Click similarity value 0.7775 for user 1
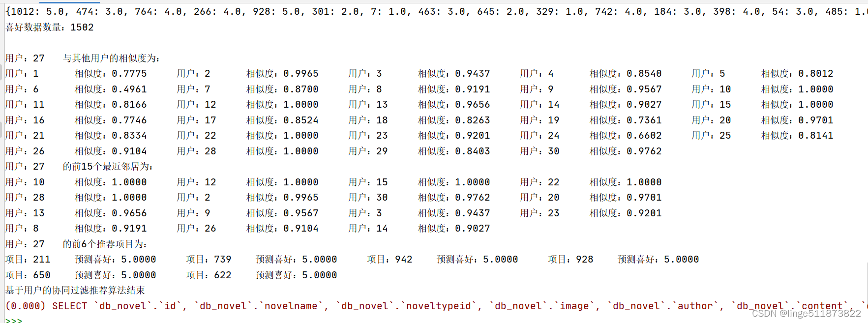The image size is (868, 323). 129,74
